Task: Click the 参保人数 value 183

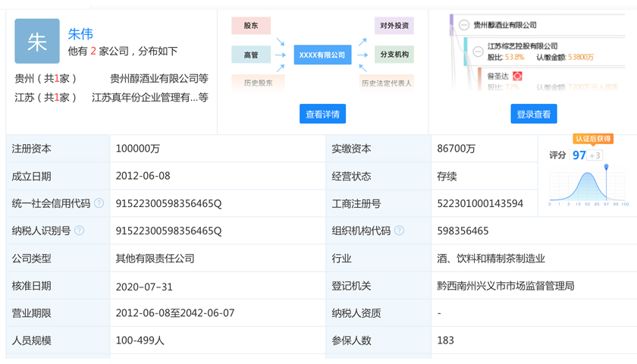Action: (446, 340)
